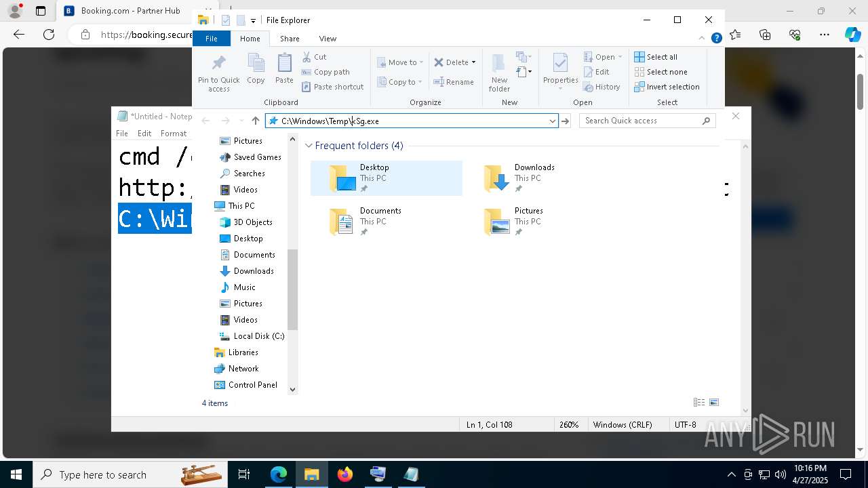Switch to large icons view
Viewport: 868px width, 488px height.
point(714,403)
